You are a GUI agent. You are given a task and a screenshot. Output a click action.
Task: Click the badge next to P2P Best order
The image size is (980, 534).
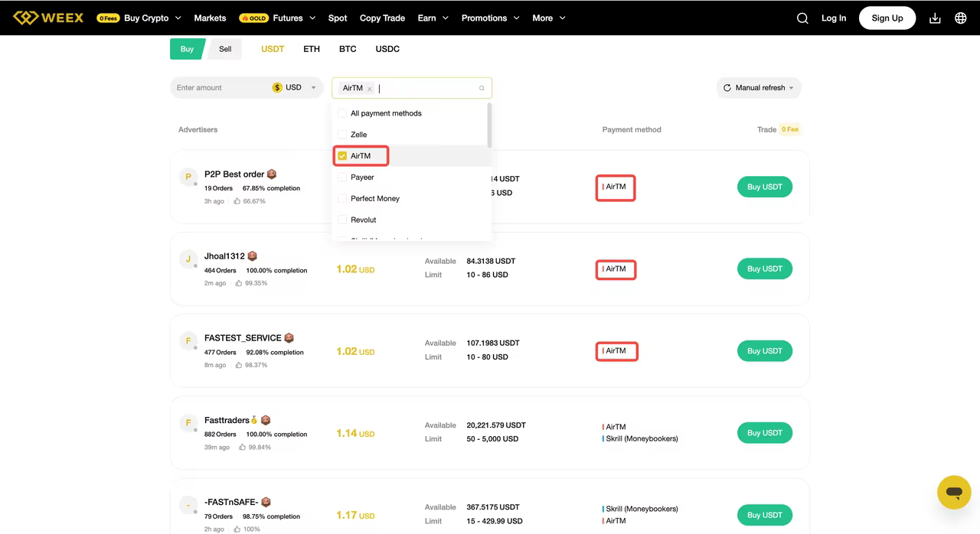[x=272, y=174]
